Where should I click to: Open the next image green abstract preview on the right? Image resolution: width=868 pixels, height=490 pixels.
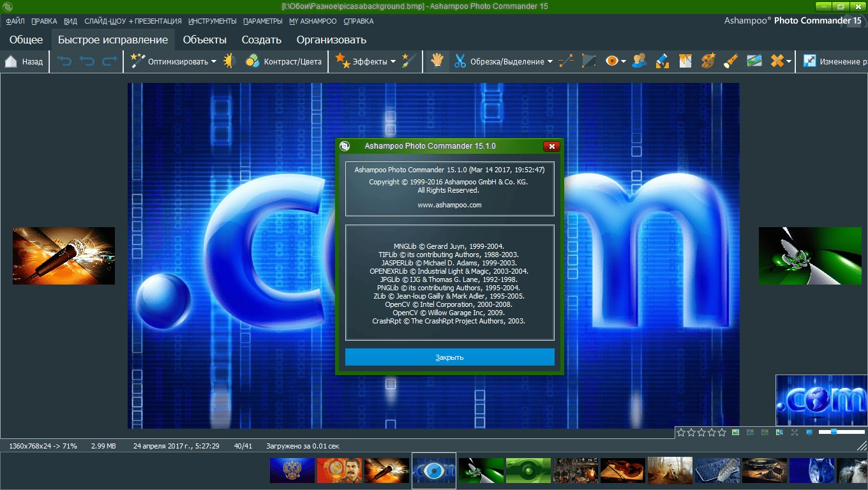810,255
